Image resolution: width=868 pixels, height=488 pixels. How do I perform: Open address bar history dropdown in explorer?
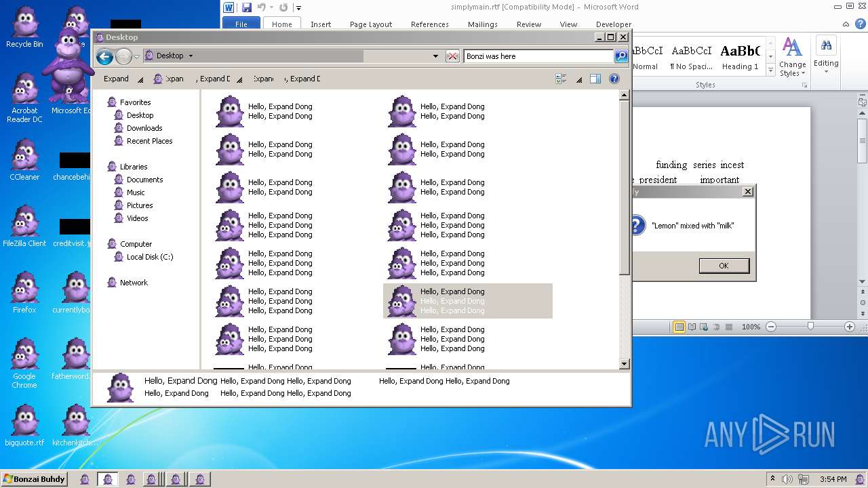point(435,56)
